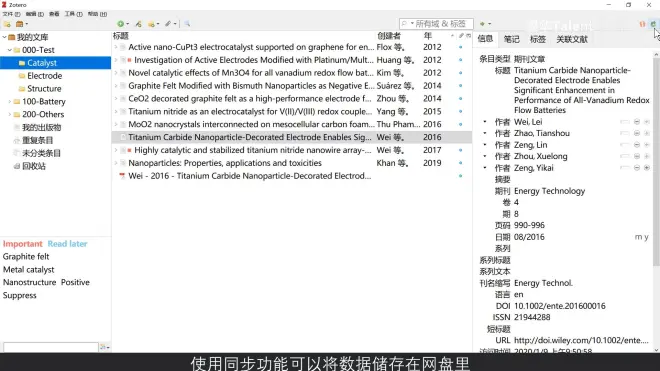The image size is (660, 371).
Task: Switch to the 笔记 notes tab
Action: (511, 39)
